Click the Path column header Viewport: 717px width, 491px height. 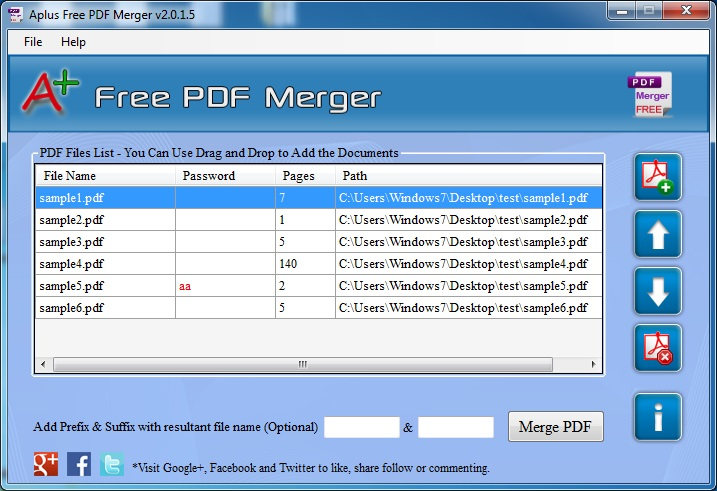469,176
